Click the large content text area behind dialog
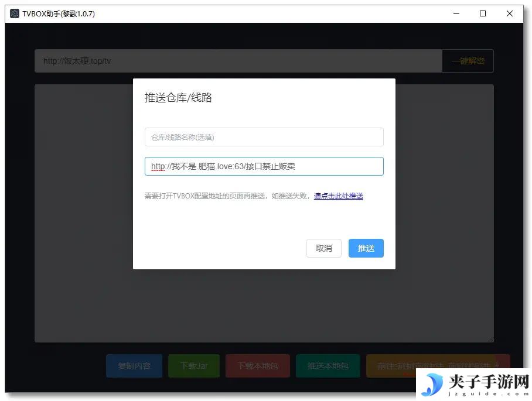 coord(264,213)
